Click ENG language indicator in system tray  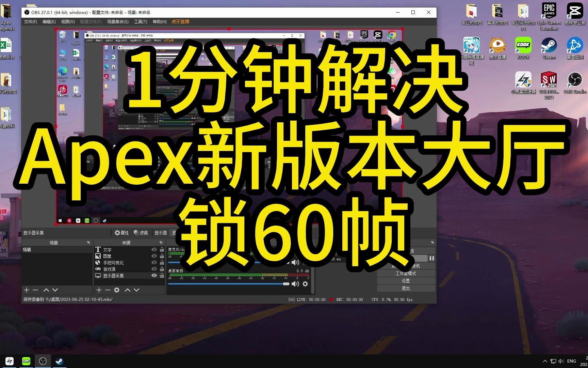[572, 361]
